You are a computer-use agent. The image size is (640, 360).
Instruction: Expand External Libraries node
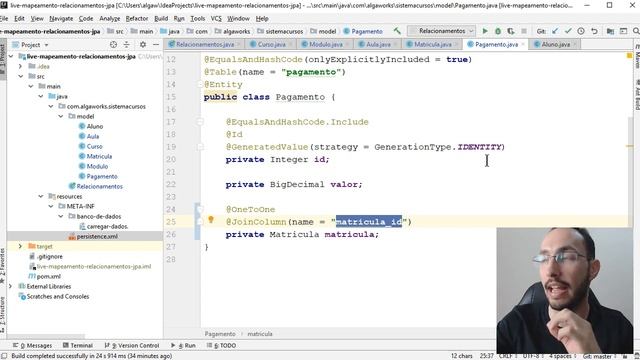click(x=11, y=287)
